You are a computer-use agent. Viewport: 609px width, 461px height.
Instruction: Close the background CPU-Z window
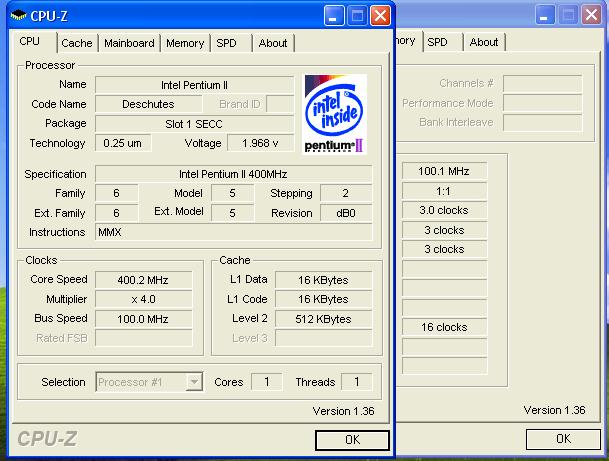[591, 16]
